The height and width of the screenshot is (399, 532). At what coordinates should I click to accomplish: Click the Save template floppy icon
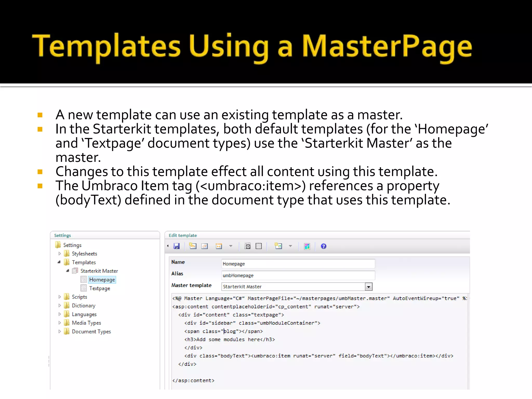[x=177, y=246]
